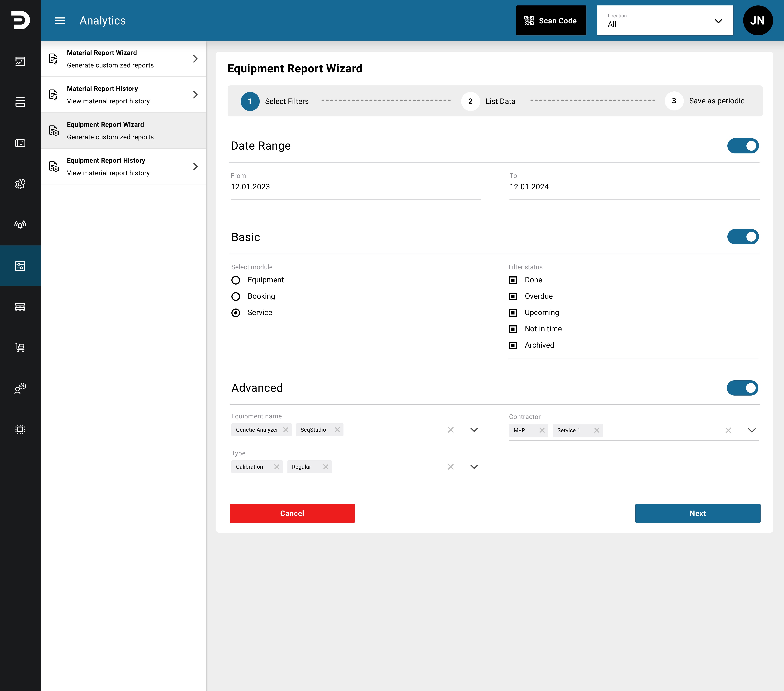This screenshot has height=691, width=784.
Task: Expand Material Report Wizard chevron
Action: tap(195, 59)
